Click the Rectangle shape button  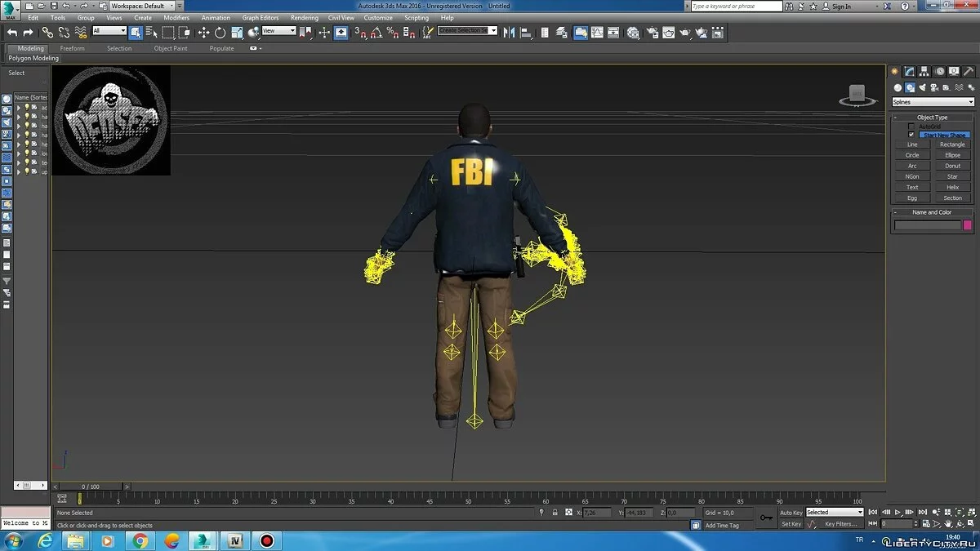coord(952,144)
